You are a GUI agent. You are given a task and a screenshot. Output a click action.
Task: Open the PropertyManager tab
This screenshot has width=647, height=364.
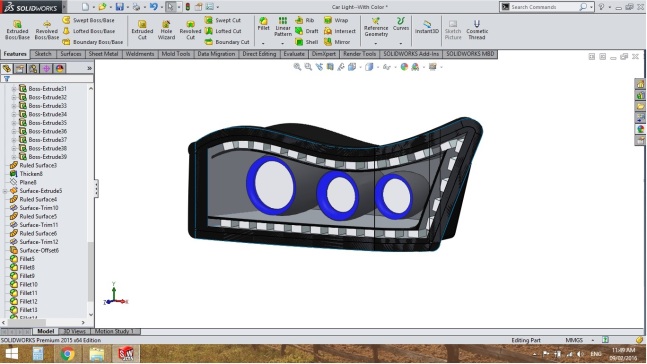click(x=20, y=69)
